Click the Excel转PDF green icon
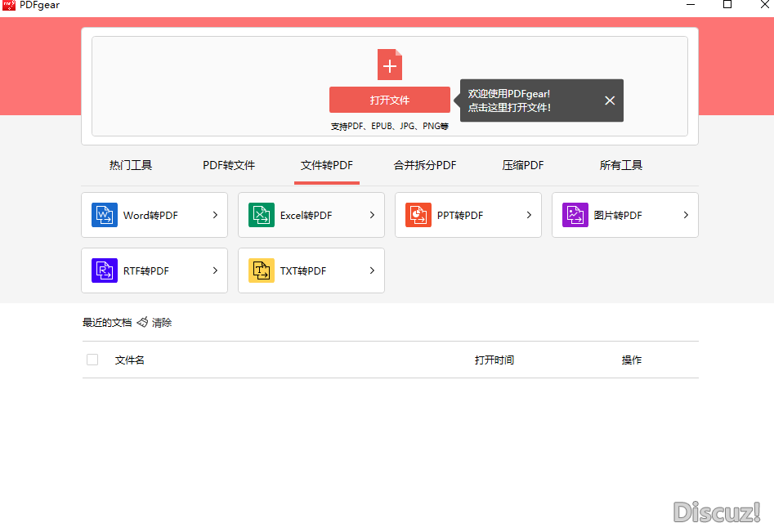 coord(261,215)
